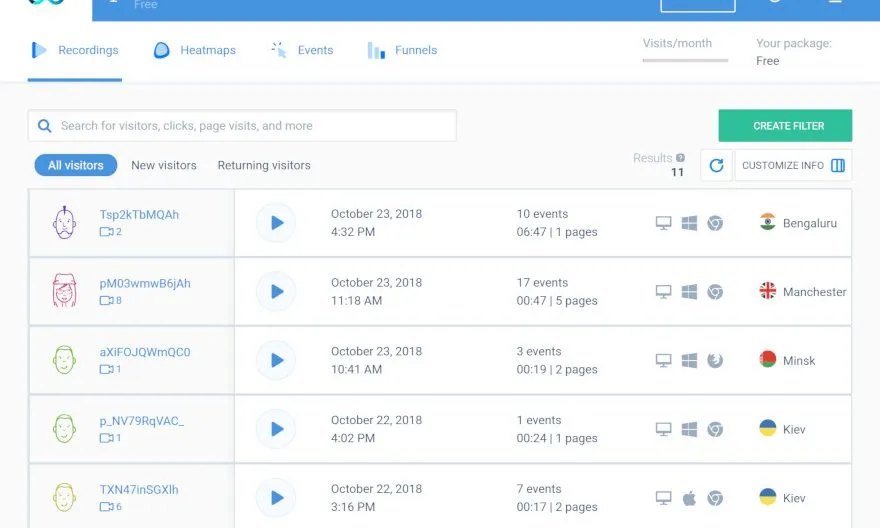Show New visitors only
Image resolution: width=880 pixels, height=528 pixels.
click(x=164, y=166)
